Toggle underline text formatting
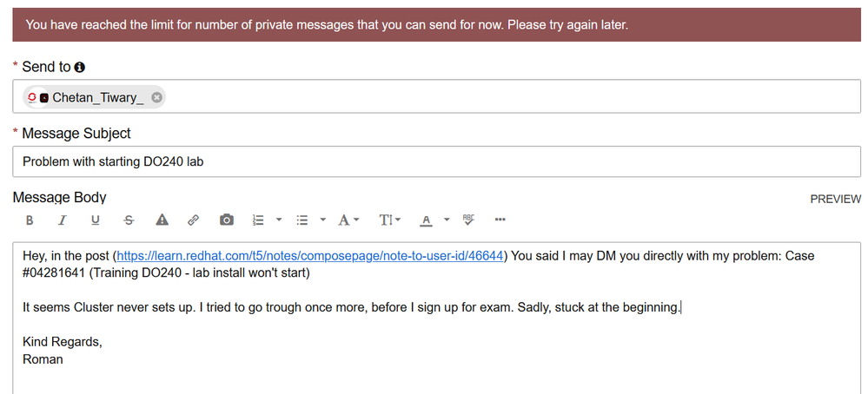The width and height of the screenshot is (868, 394). (x=96, y=220)
